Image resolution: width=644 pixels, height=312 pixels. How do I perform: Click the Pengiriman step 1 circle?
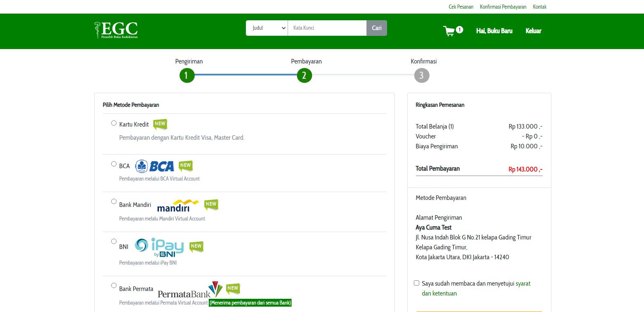point(187,75)
